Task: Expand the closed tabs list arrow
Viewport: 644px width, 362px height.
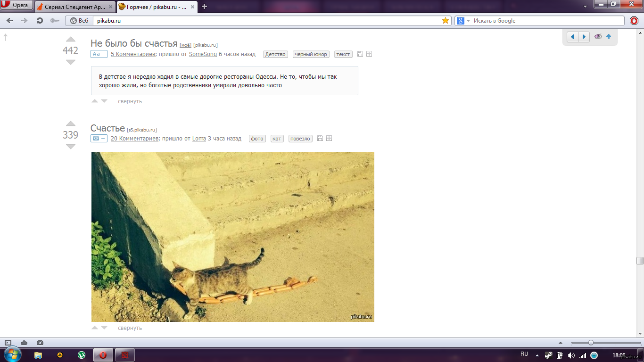Action: pyautogui.click(x=585, y=7)
